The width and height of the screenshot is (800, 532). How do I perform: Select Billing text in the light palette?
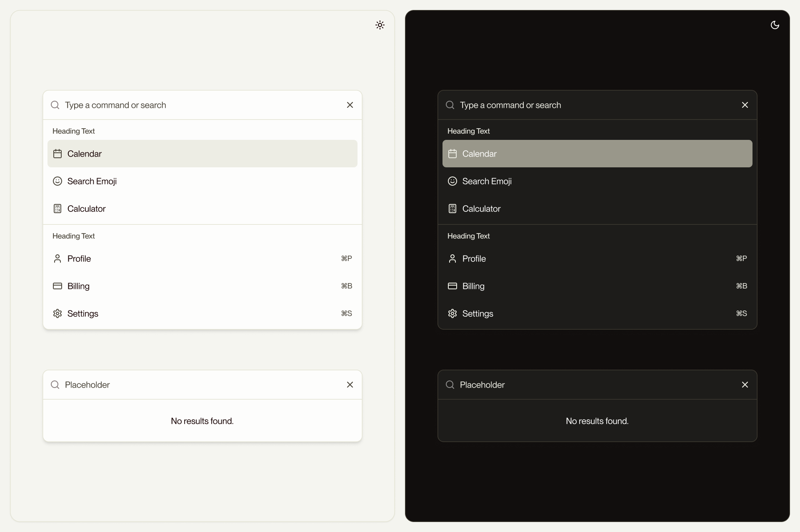78,286
